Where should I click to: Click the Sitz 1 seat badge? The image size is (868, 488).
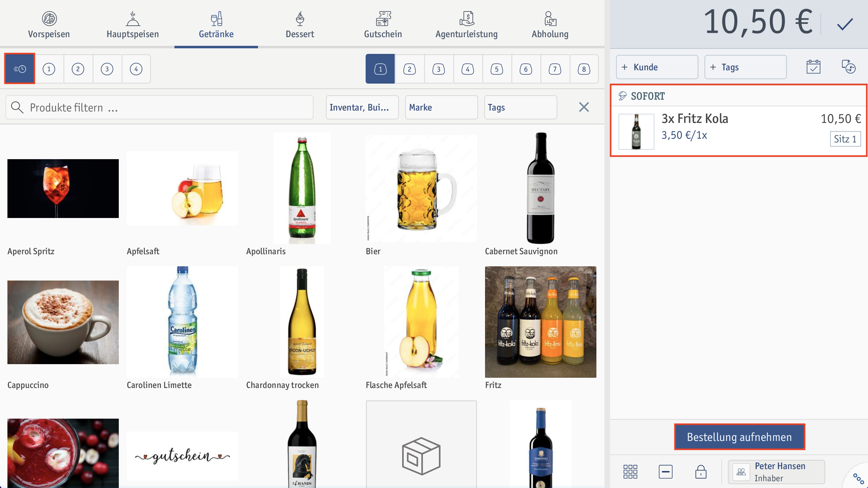(845, 139)
